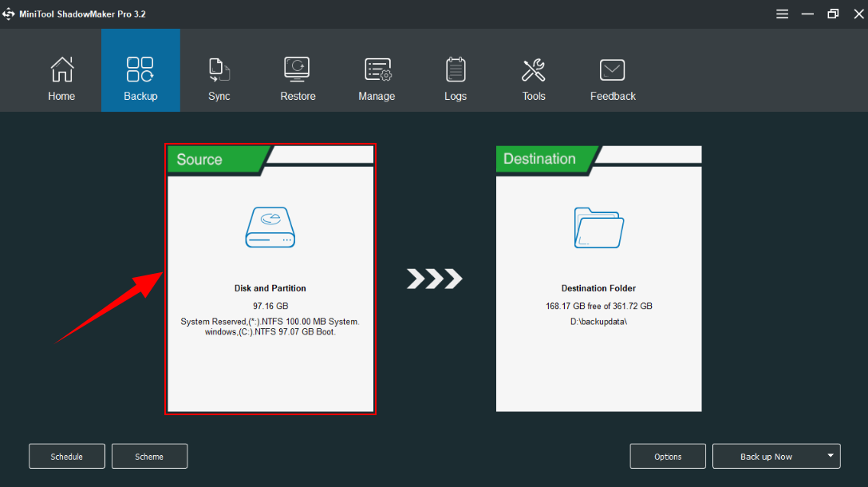Click the Source header label
868x487 pixels.
[x=199, y=160]
